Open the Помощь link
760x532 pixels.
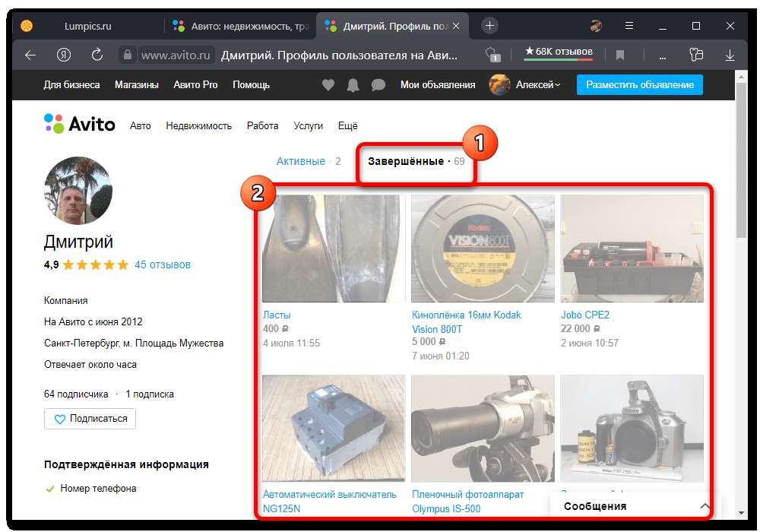251,85
